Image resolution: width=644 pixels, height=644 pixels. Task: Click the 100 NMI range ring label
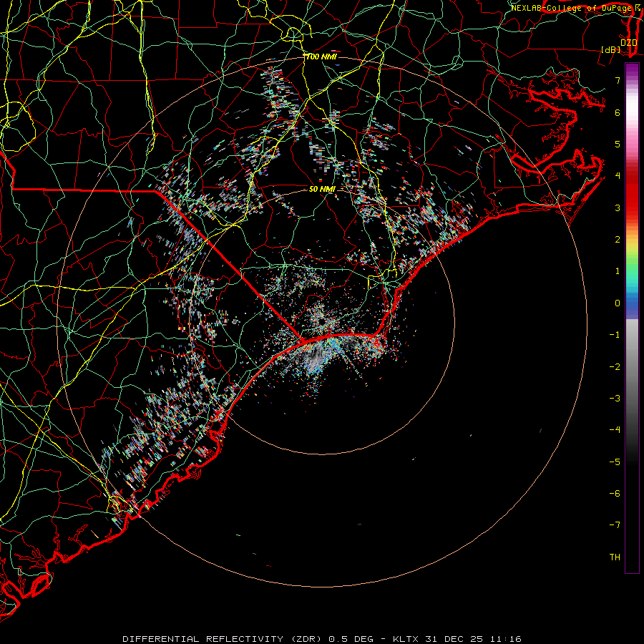tap(322, 57)
